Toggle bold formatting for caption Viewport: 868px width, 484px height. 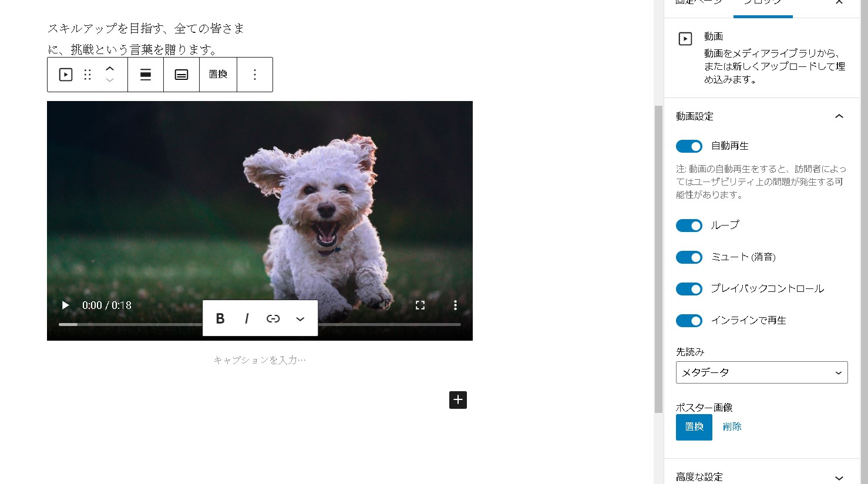pyautogui.click(x=220, y=318)
